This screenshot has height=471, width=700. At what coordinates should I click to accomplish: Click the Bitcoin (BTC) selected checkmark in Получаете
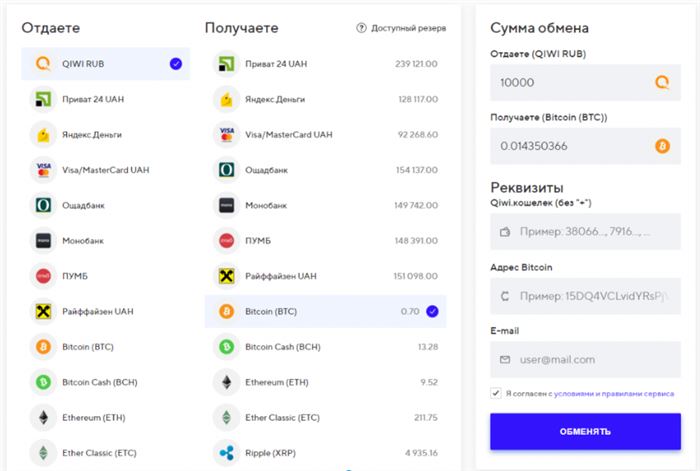432,311
